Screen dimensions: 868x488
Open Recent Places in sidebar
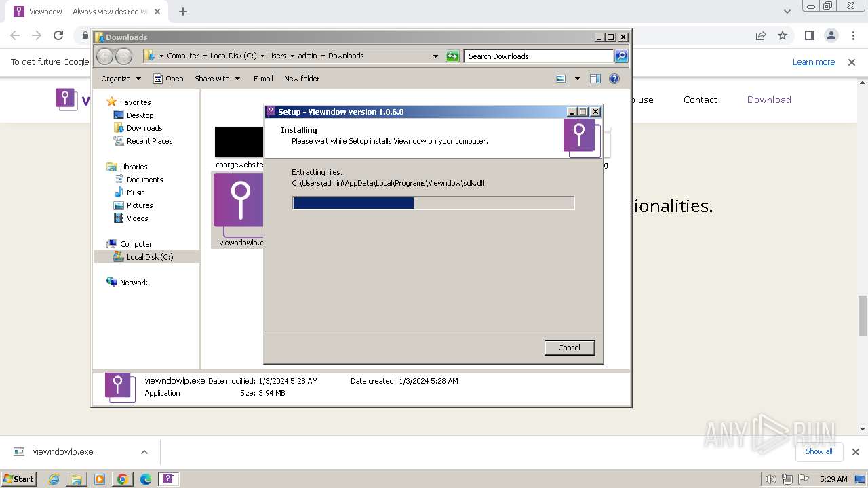pos(149,141)
